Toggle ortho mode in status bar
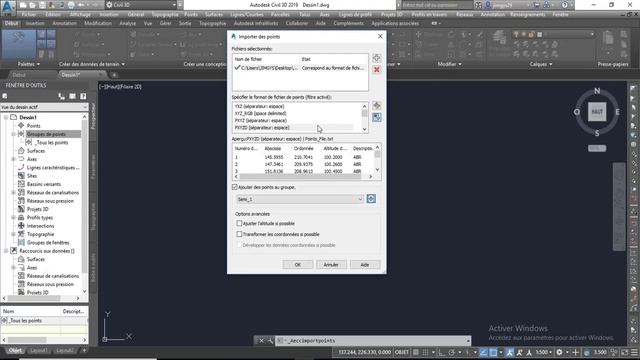Image resolution: width=640 pixels, height=360 pixels. [x=442, y=352]
